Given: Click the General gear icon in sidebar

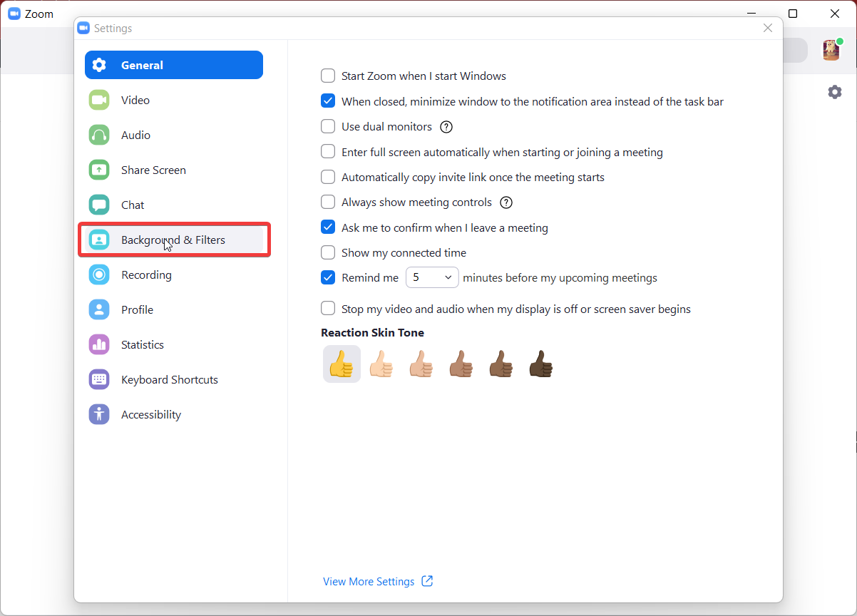Looking at the screenshot, I should point(99,65).
